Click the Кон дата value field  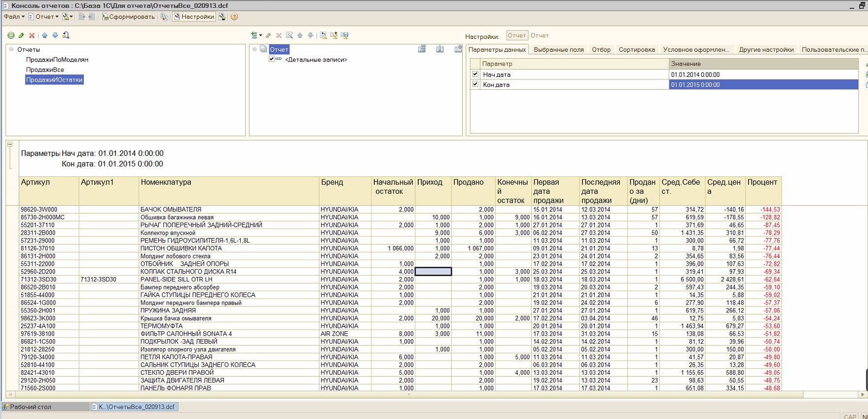coord(762,85)
